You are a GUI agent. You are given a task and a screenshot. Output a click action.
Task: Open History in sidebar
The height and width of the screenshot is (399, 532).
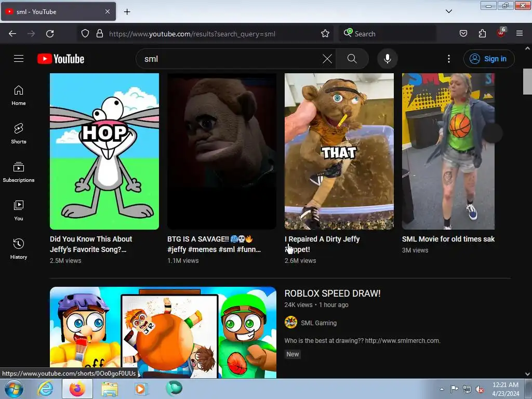pyautogui.click(x=19, y=249)
